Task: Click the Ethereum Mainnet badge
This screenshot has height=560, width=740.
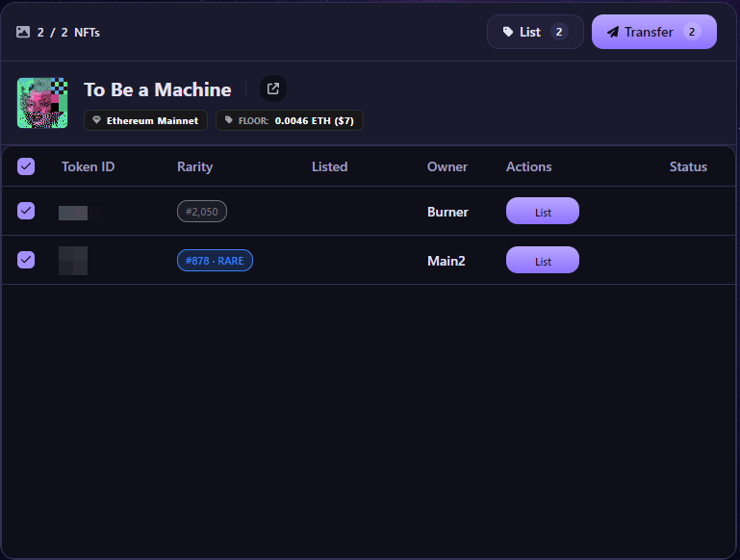Action: tap(146, 120)
